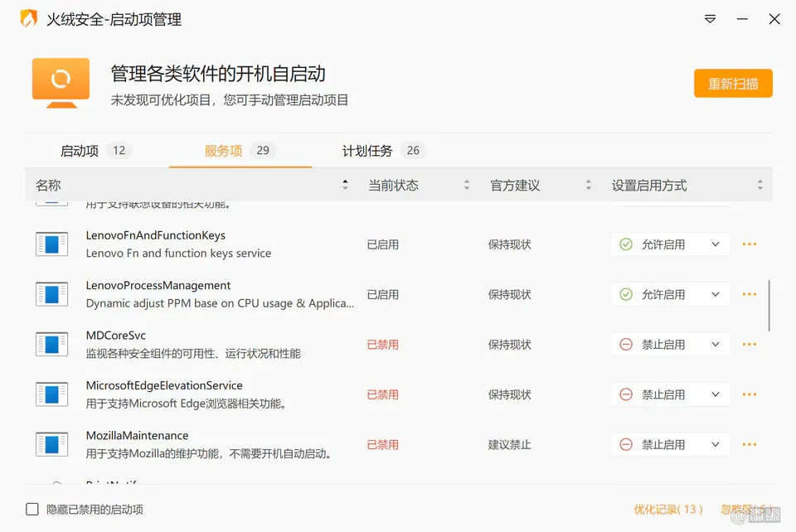The height and width of the screenshot is (532, 796).
Task: Click three-dot menu for MozillaMaintenance
Action: click(x=750, y=444)
